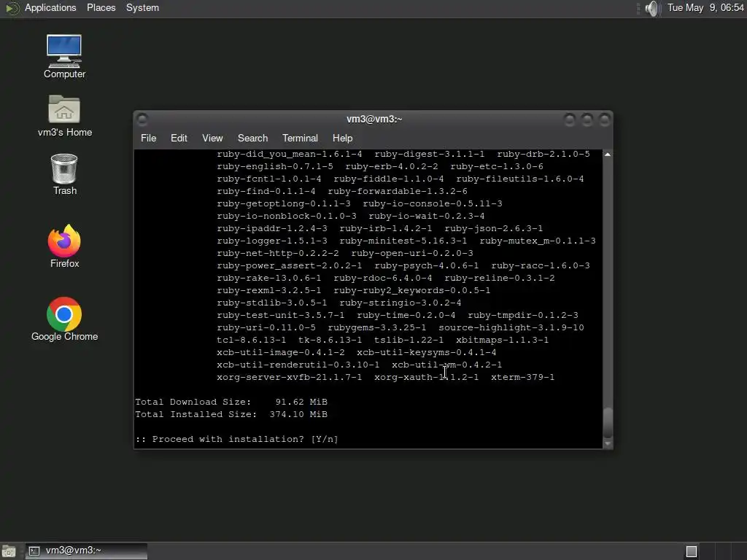Click the text 'source-highlight-3.1.9-10'
The image size is (747, 560).
click(x=511, y=327)
